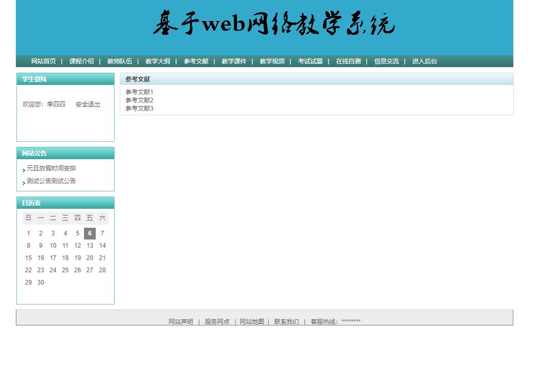Go to the 教学视频 page
Image resolution: width=542 pixels, height=392 pixels.
coord(272,61)
